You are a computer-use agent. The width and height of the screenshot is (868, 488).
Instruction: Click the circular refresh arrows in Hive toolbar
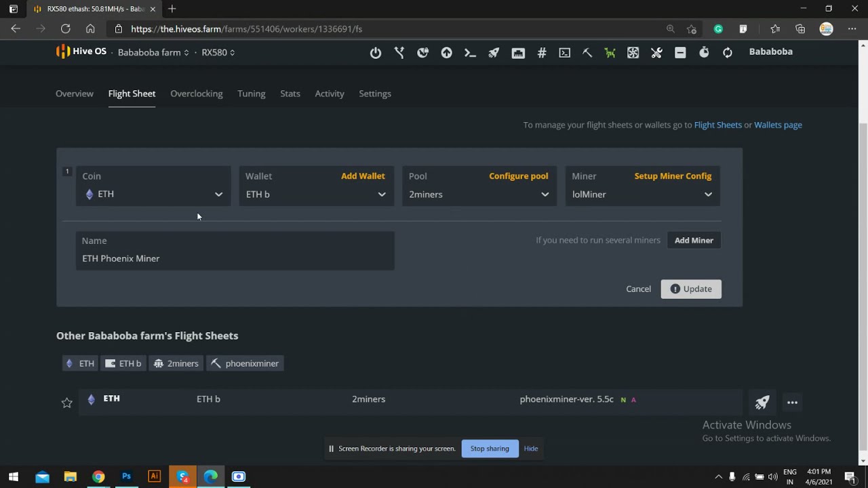pyautogui.click(x=728, y=52)
